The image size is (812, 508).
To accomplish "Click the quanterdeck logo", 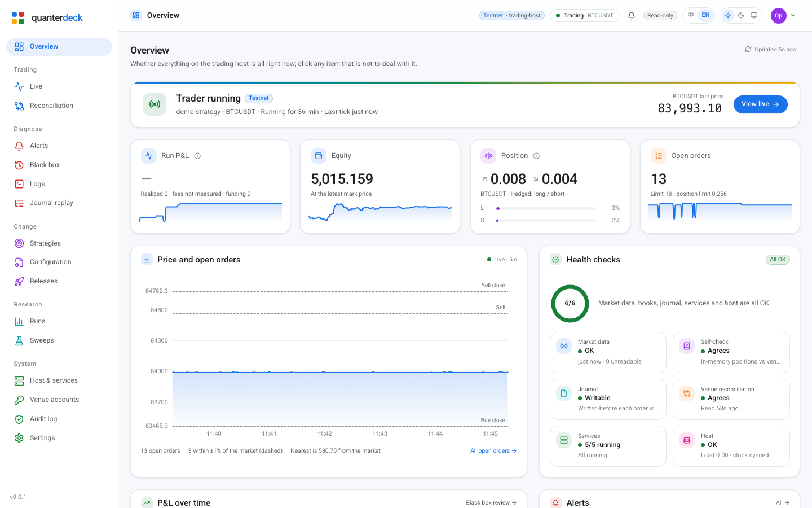I will [x=47, y=17].
